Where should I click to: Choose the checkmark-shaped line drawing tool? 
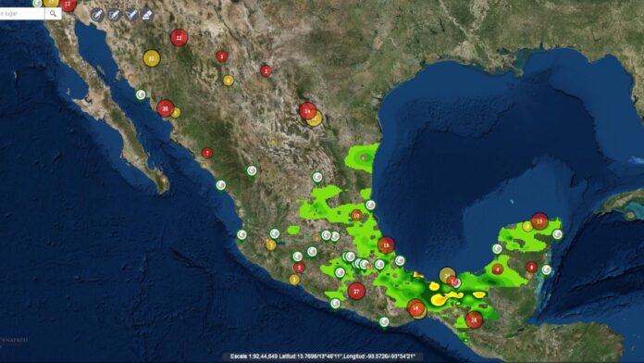(x=131, y=15)
